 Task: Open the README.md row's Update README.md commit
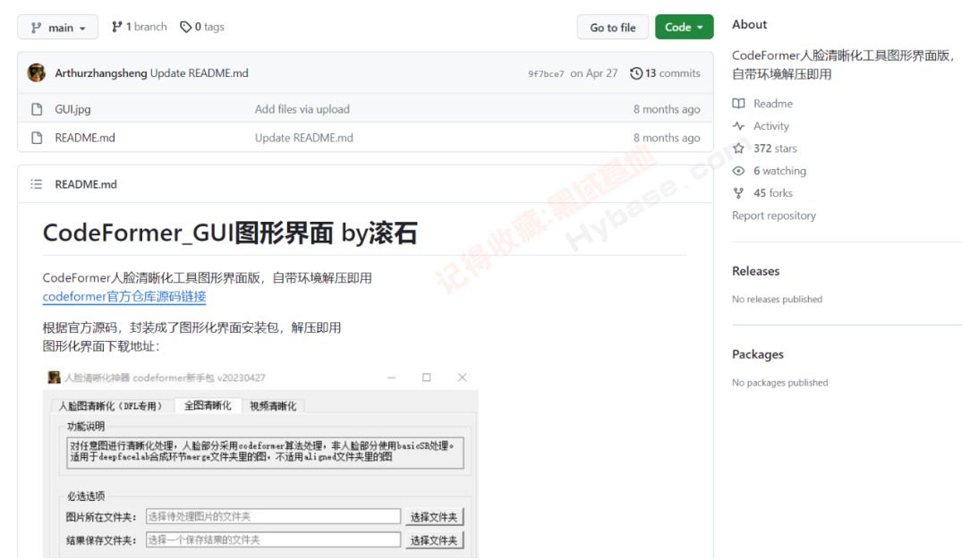[303, 137]
